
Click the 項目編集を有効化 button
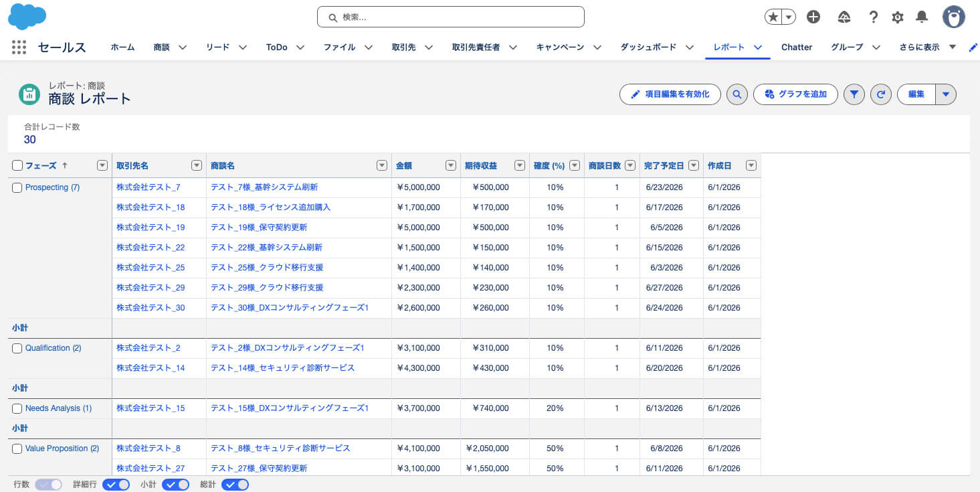670,94
